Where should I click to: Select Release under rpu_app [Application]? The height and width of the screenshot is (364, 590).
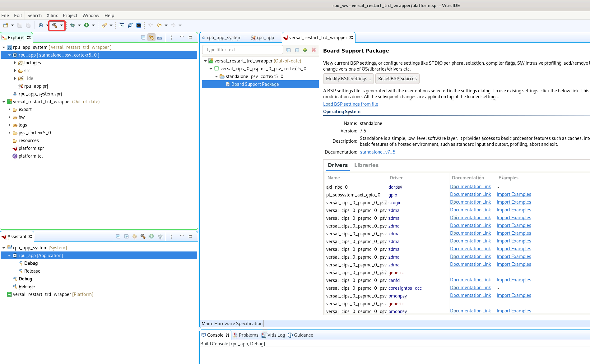[32, 271]
